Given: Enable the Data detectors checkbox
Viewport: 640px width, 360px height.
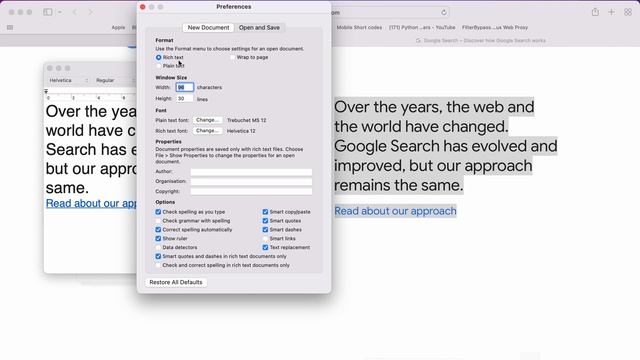Looking at the screenshot, I should (x=158, y=247).
